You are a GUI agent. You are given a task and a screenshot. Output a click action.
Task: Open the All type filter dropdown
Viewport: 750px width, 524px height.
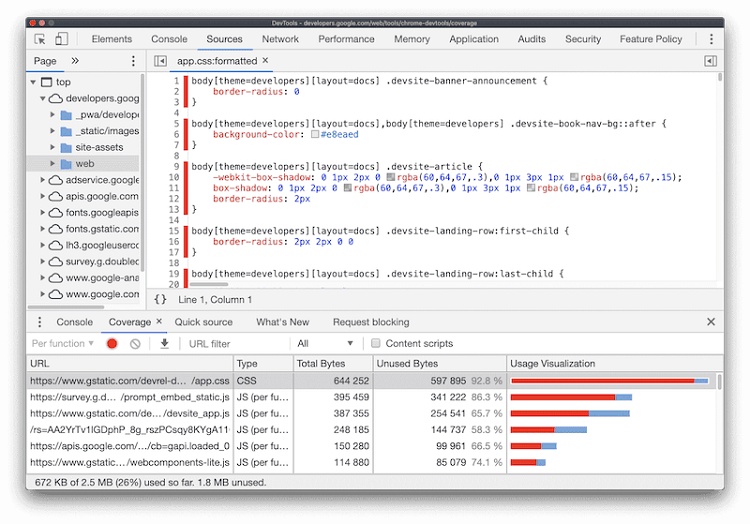(x=325, y=343)
